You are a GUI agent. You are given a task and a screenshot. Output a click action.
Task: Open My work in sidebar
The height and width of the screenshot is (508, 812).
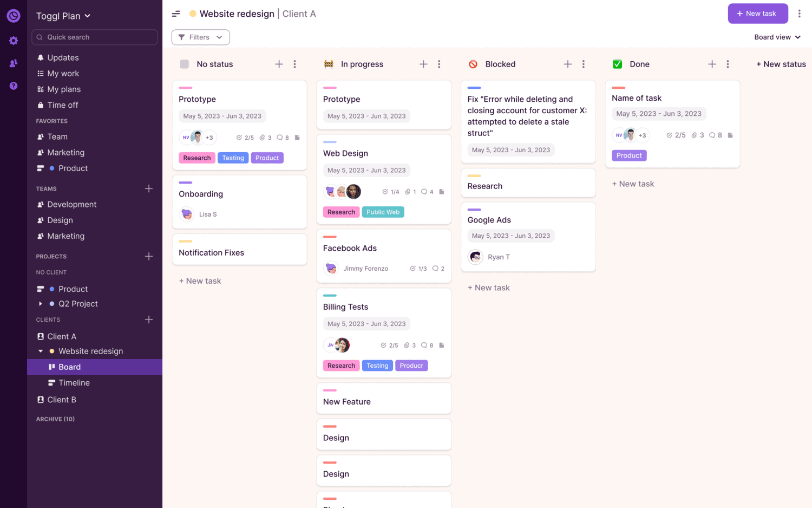63,74
